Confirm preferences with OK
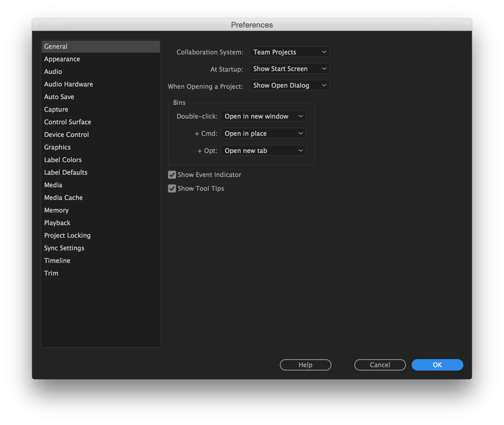Image resolution: width=504 pixels, height=425 pixels. point(437,365)
